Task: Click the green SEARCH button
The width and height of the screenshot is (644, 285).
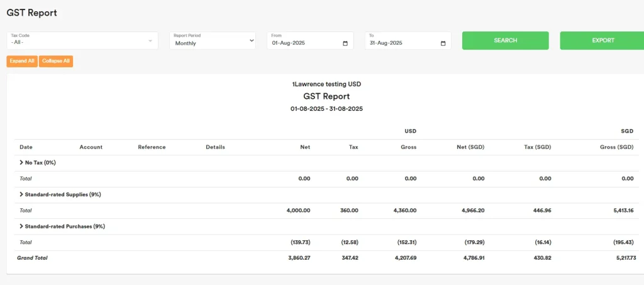Action: pyautogui.click(x=505, y=41)
